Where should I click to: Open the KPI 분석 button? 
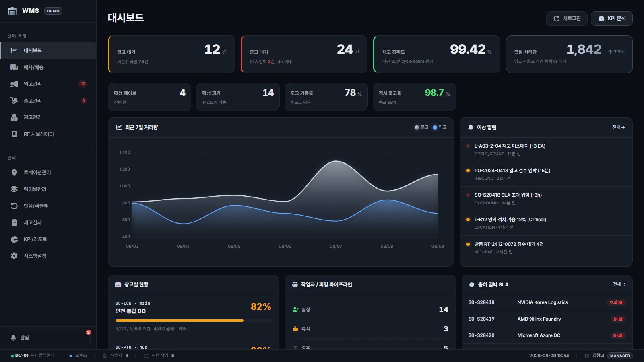(x=612, y=19)
